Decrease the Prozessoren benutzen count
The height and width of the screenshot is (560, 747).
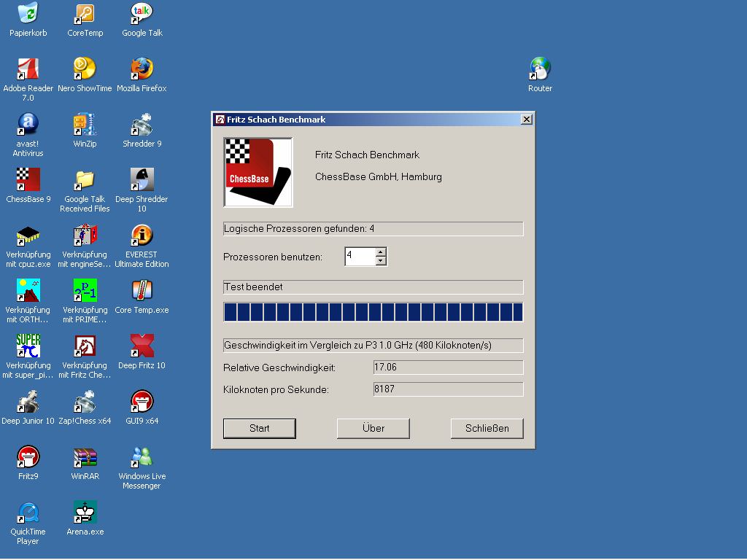381,260
